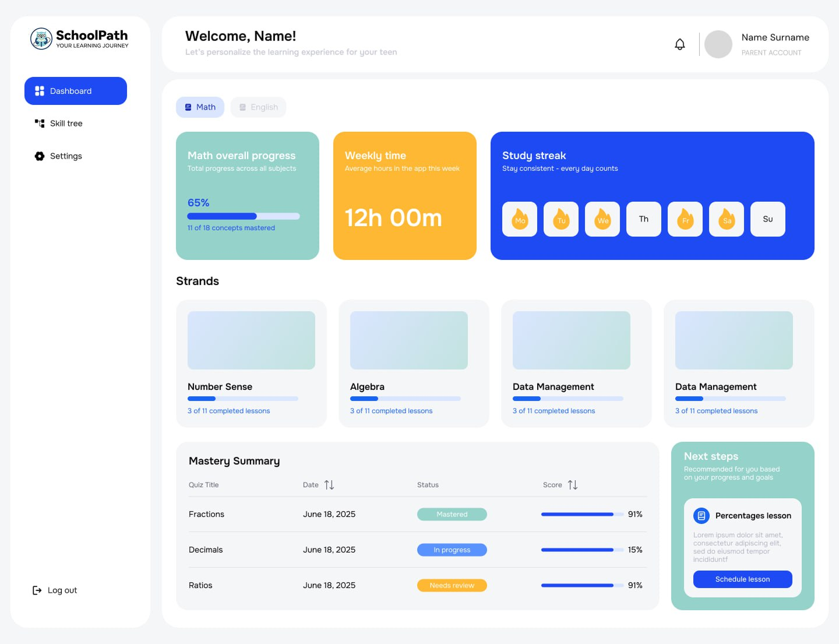Toggle Wednesday's streak flame off
Image resolution: width=839 pixels, height=644 pixels.
[602, 219]
